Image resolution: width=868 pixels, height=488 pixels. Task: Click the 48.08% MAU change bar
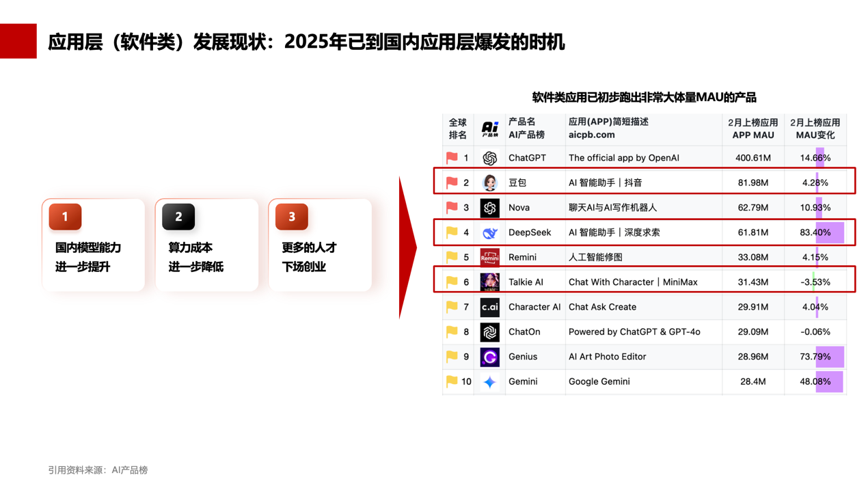[829, 381]
